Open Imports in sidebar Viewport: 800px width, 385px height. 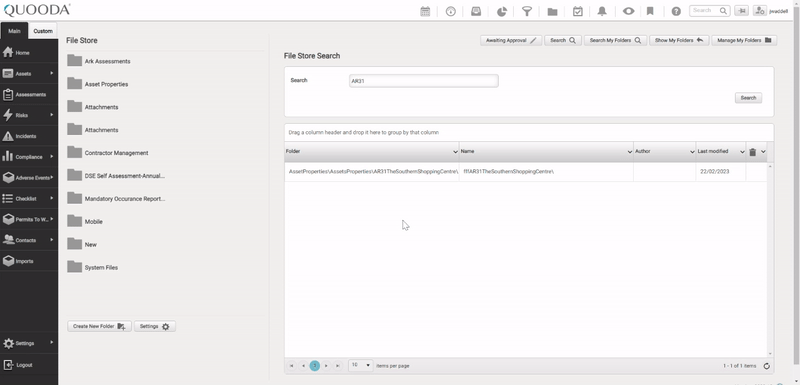[29, 261]
